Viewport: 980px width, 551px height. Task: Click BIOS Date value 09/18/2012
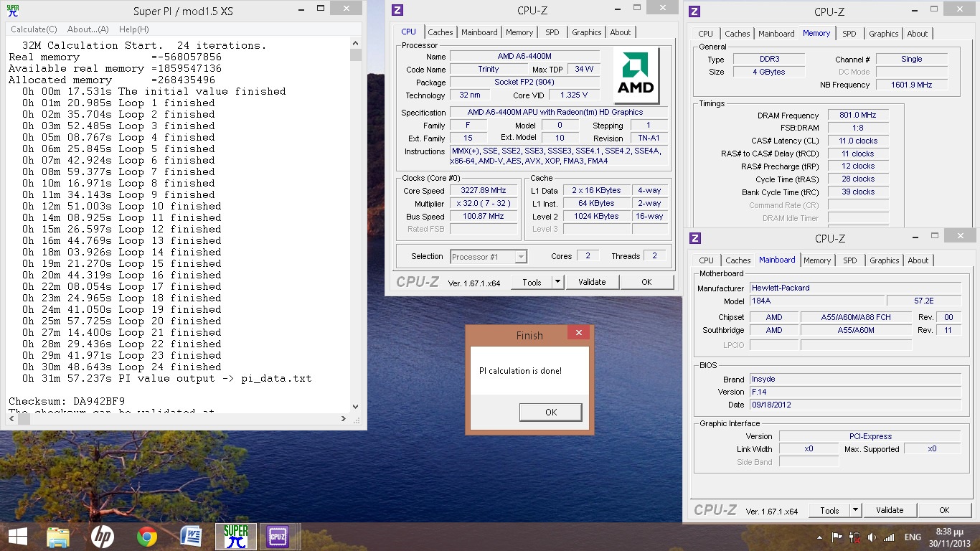pos(854,405)
